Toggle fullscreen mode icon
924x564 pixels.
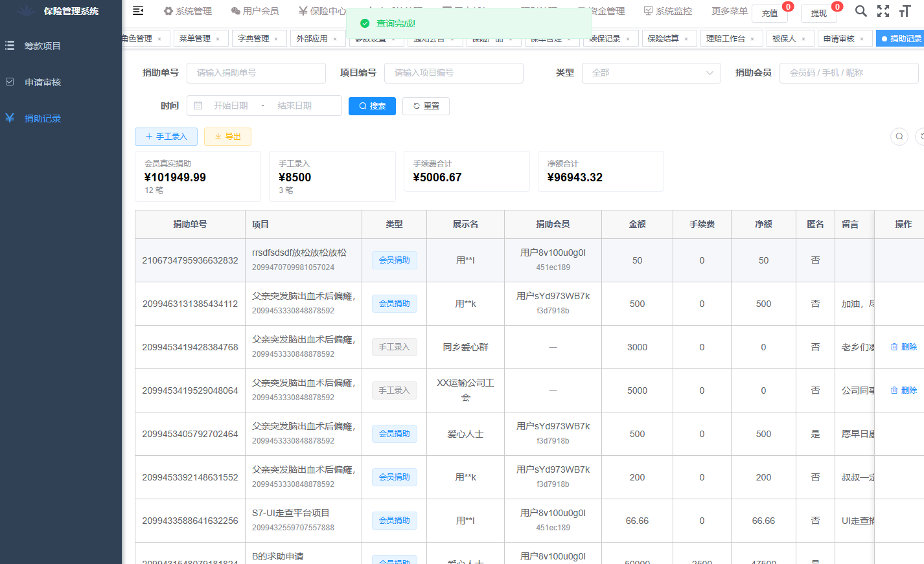(883, 11)
